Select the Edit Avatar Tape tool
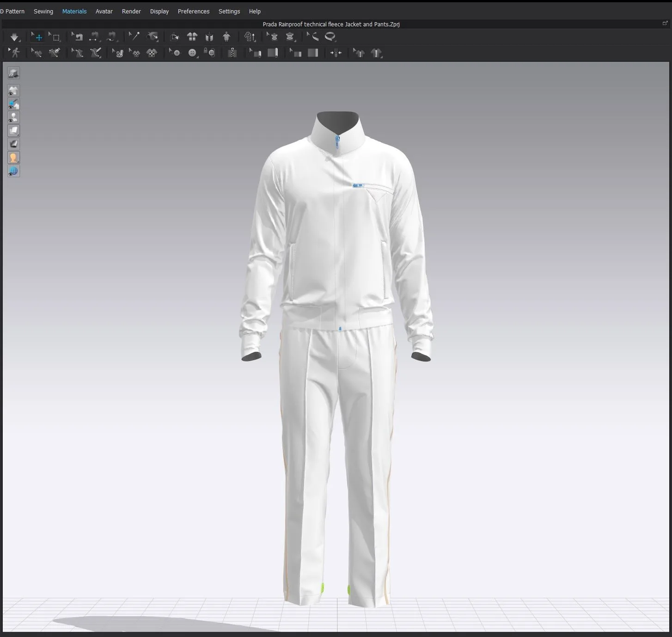Viewport: 672px width, 637px height. click(x=272, y=37)
